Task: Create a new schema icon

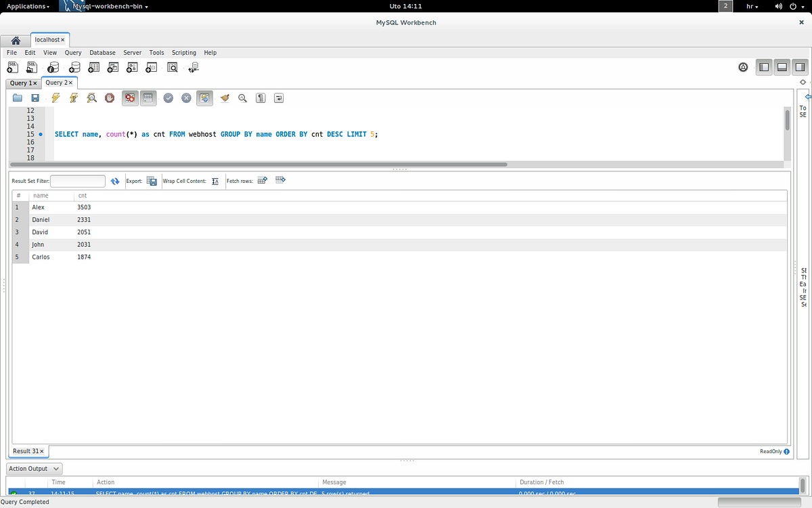Action: tap(74, 67)
